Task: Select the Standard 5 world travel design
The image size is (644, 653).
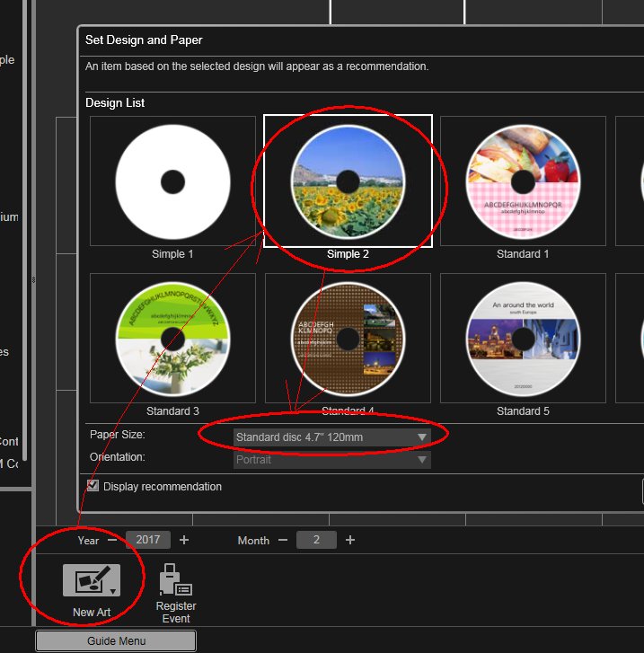Action: point(524,339)
